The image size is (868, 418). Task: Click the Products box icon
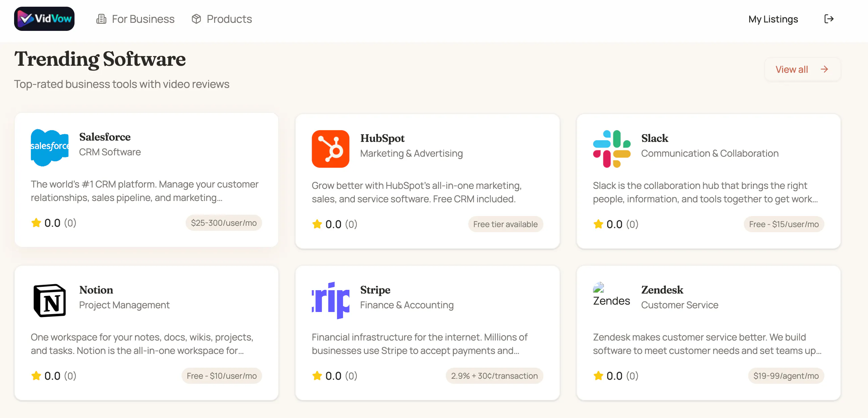pyautogui.click(x=196, y=19)
